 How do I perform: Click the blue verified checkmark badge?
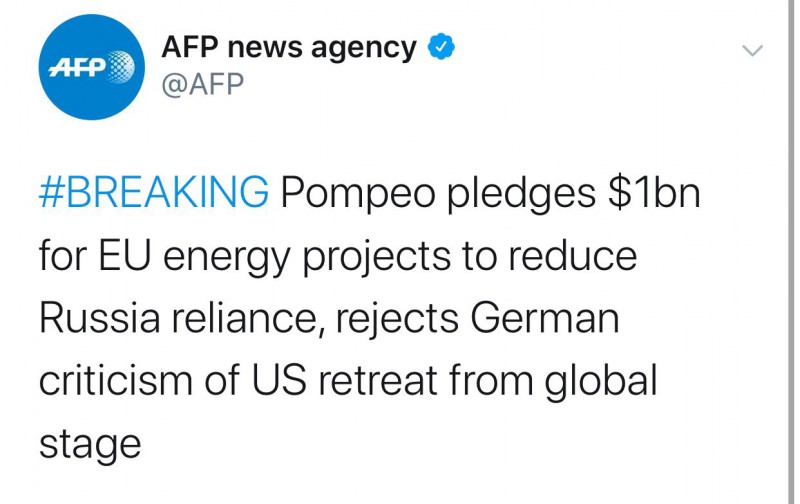coord(441,46)
